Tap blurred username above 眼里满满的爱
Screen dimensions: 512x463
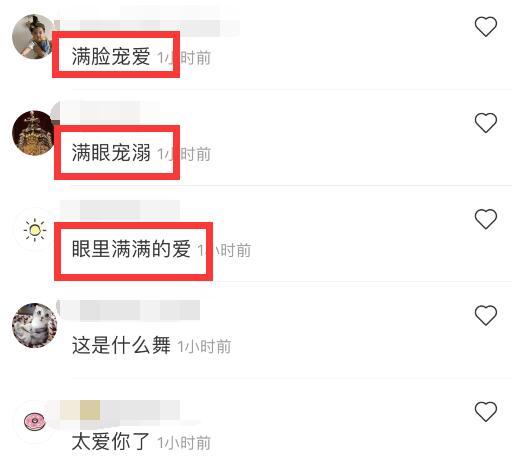click(x=120, y=211)
